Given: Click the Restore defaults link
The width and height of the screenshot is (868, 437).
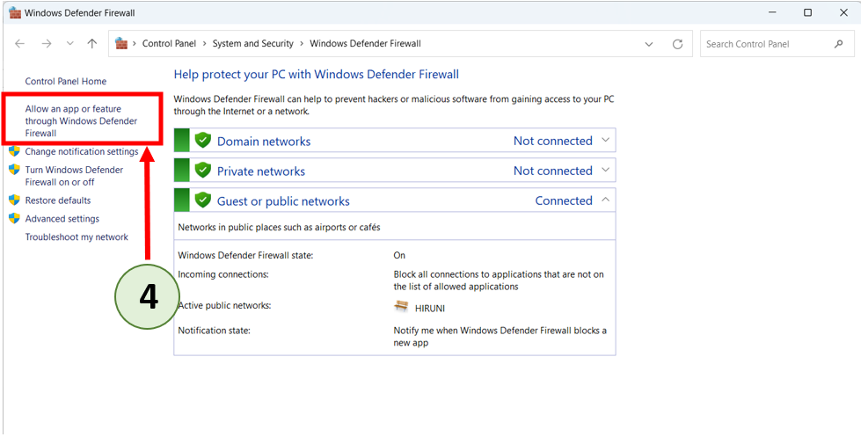Looking at the screenshot, I should pyautogui.click(x=58, y=200).
